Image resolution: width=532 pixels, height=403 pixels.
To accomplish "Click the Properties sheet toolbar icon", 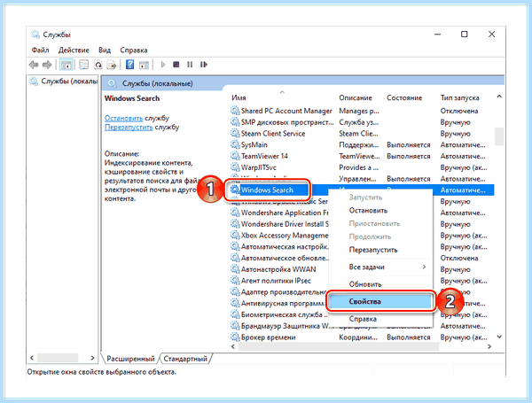I will [x=84, y=65].
